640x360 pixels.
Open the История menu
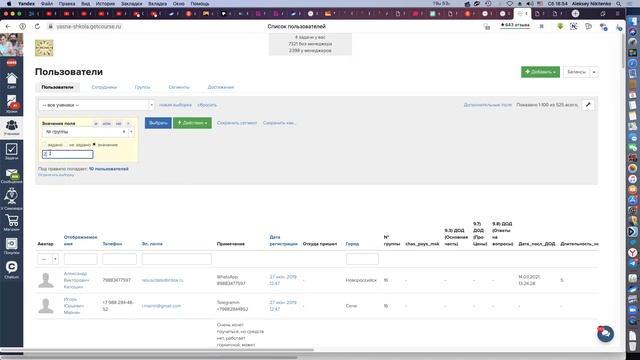coord(105,3)
